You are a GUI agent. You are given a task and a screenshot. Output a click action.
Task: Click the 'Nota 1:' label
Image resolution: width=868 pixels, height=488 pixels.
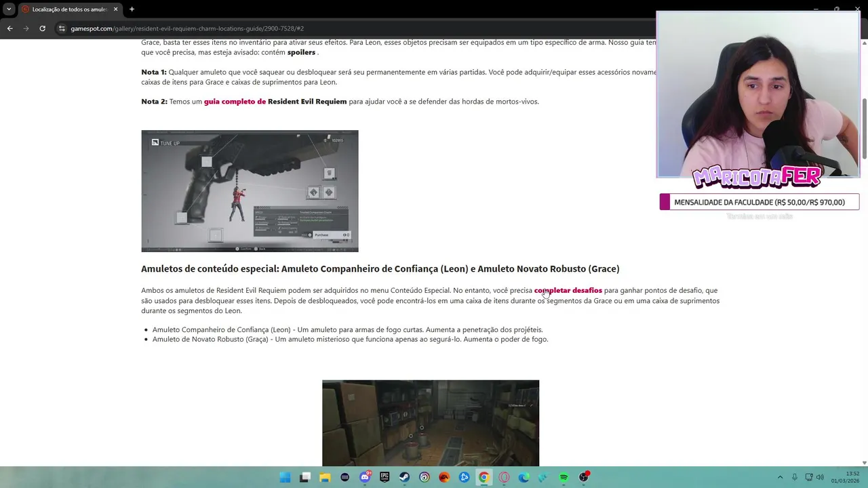(154, 72)
